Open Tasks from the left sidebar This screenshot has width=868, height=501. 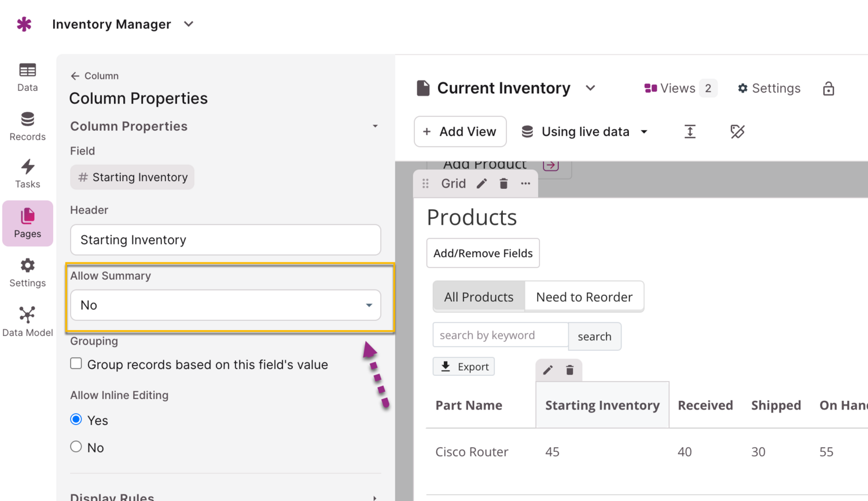[27, 174]
